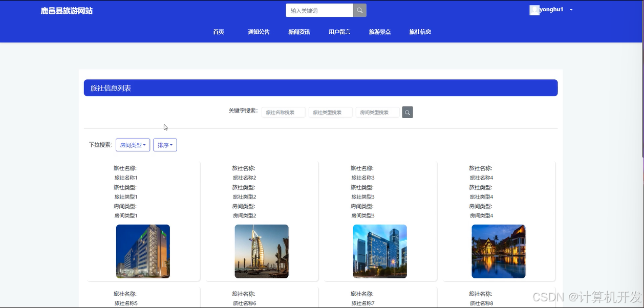The height and width of the screenshot is (308, 644).
Task: Open the 旅社名称3 skyscraper photo
Action: coord(380,251)
